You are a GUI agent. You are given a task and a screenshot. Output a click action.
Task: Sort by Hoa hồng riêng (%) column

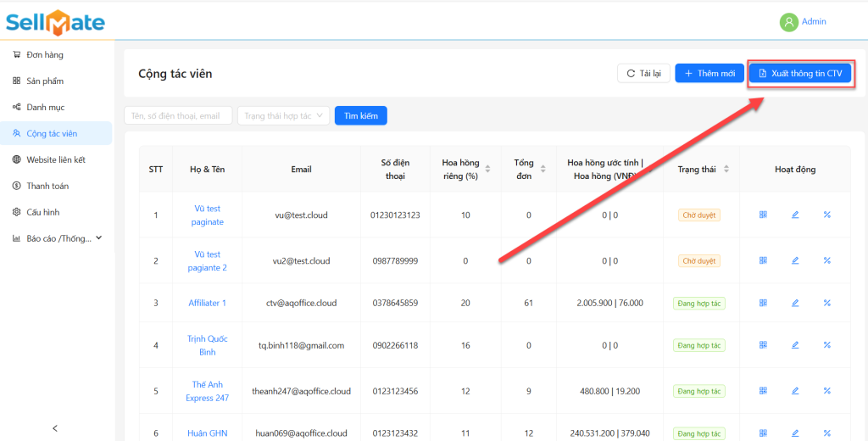coord(487,170)
